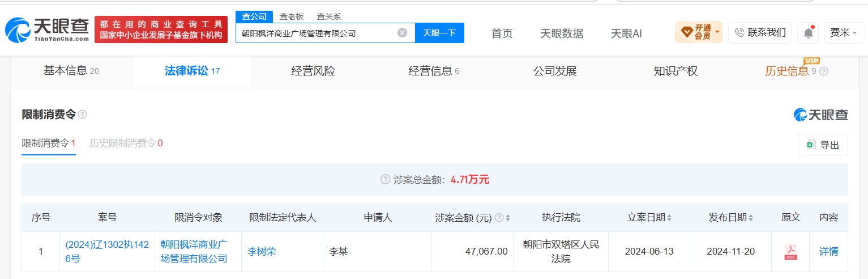Click amount cell 47,067.00

pyautogui.click(x=486, y=251)
